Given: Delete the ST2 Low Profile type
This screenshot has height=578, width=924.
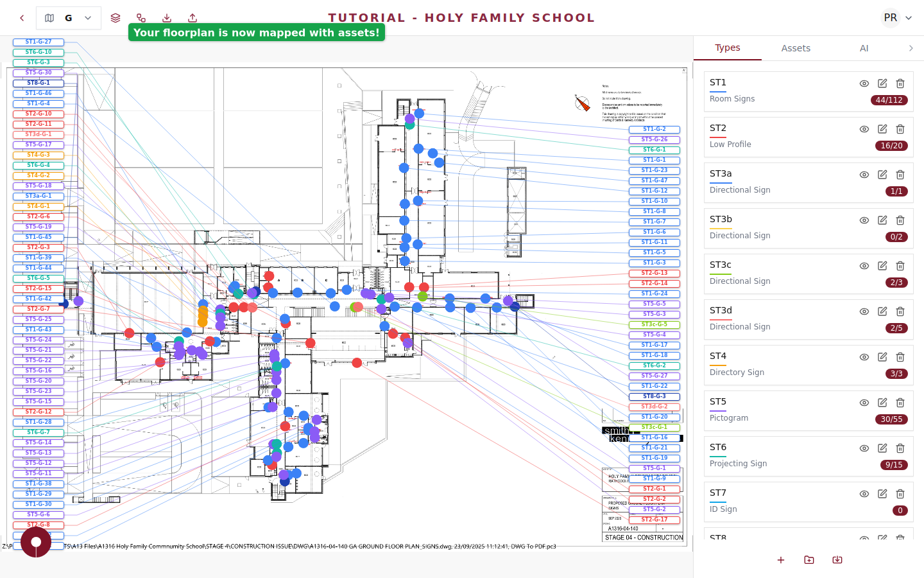Looking at the screenshot, I should coord(900,129).
